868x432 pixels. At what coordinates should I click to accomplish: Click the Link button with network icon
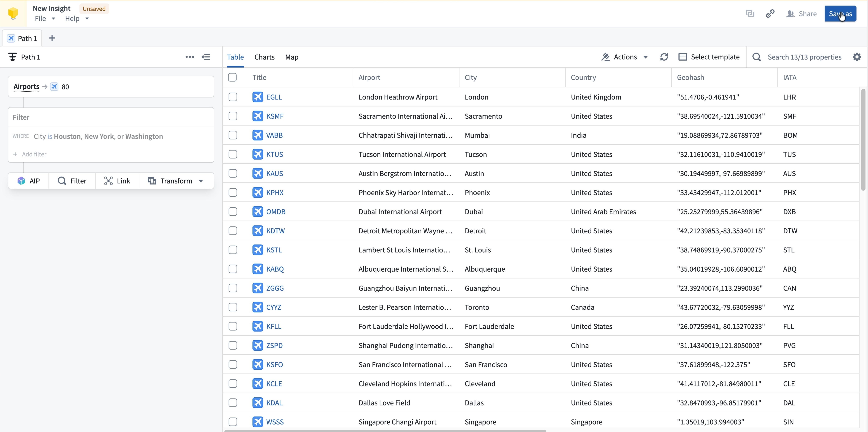[117, 181]
